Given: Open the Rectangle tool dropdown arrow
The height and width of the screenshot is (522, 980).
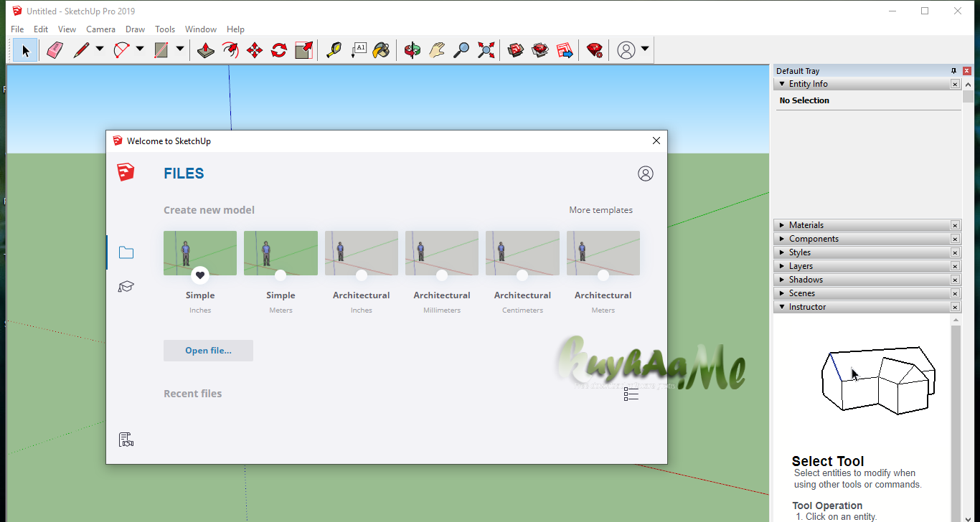Looking at the screenshot, I should tap(180, 49).
